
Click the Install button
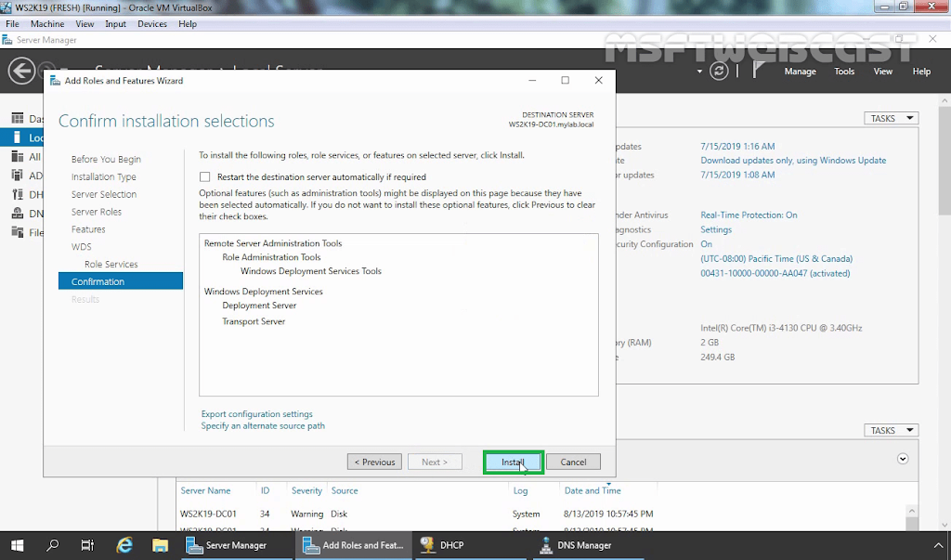point(513,462)
